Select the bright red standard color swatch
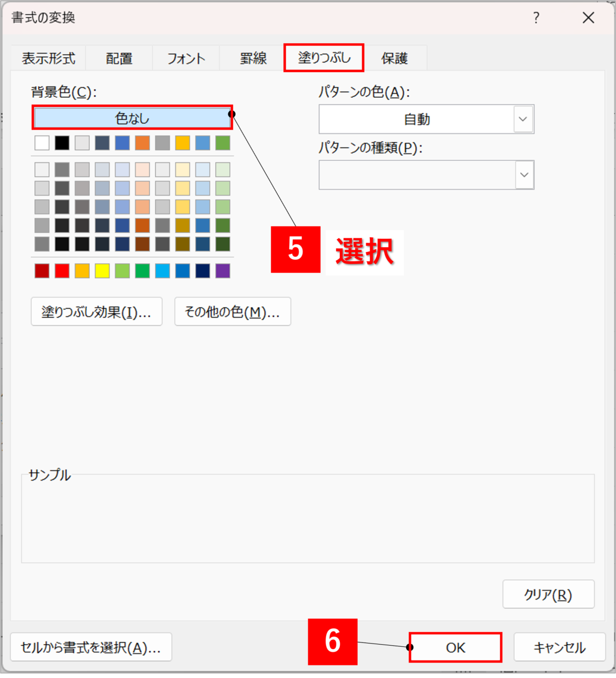616x678 pixels. pyautogui.click(x=62, y=271)
